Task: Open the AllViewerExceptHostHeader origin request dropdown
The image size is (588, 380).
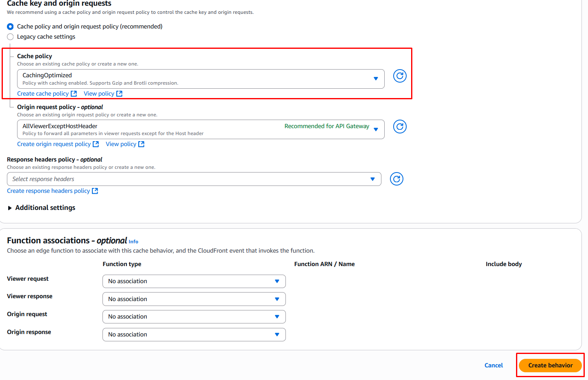Action: tap(200, 129)
